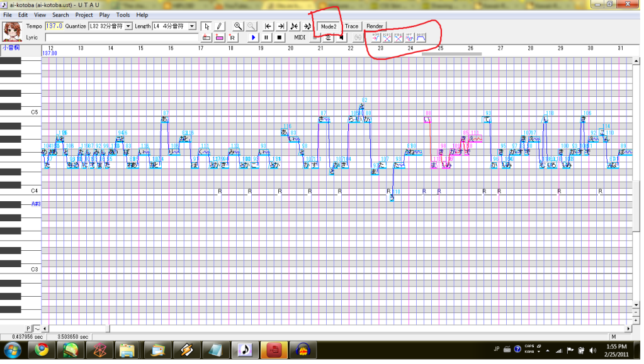Image resolution: width=644 pixels, height=364 pixels.
Task: Click the P2P3 crossfade icon
Action: pos(387,38)
